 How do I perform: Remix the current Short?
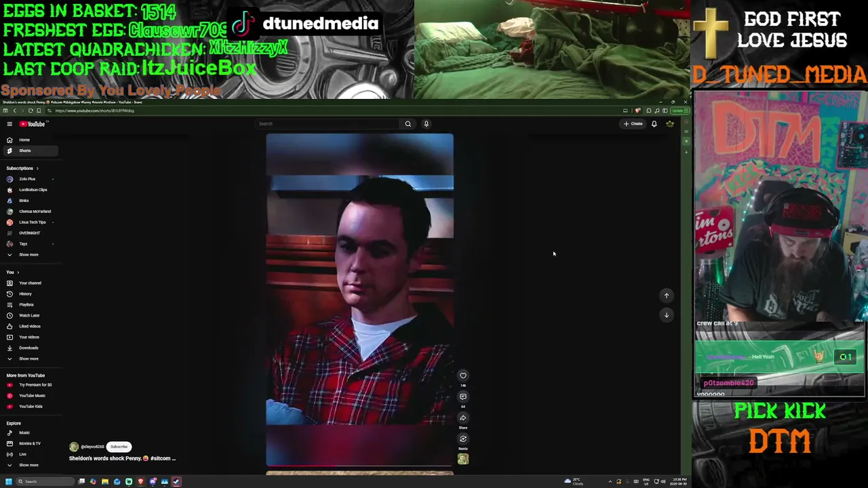pos(463,439)
